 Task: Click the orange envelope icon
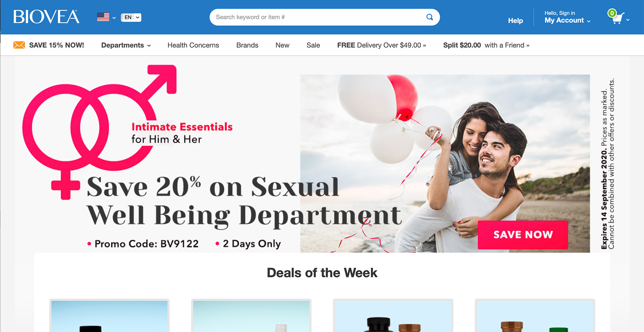[x=19, y=45]
